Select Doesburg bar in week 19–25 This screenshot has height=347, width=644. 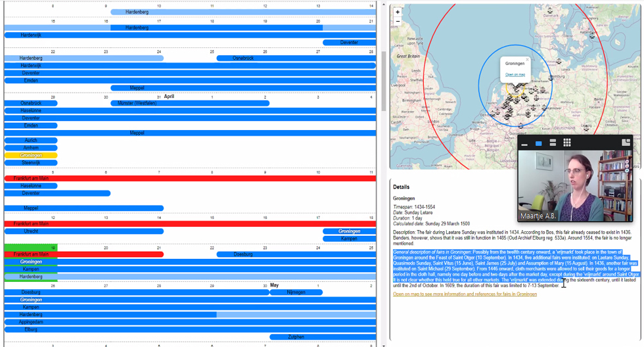point(296,254)
